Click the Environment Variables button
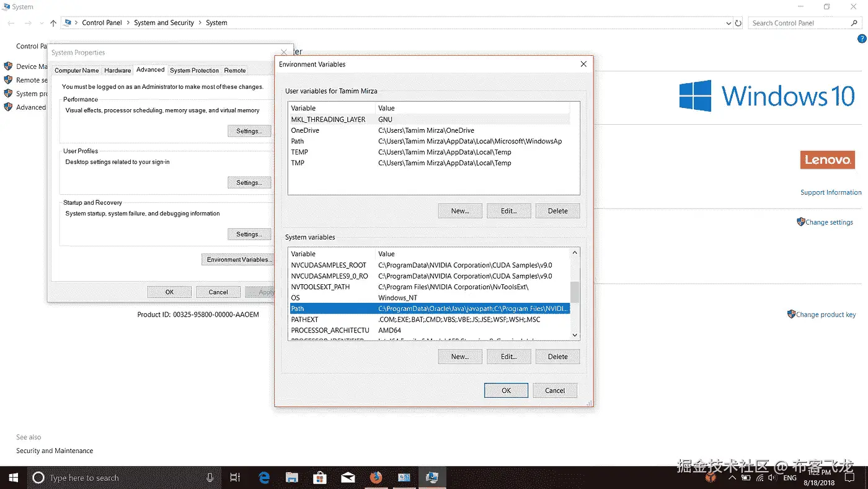Screen dimensions: 868x489 pyautogui.click(x=237, y=259)
